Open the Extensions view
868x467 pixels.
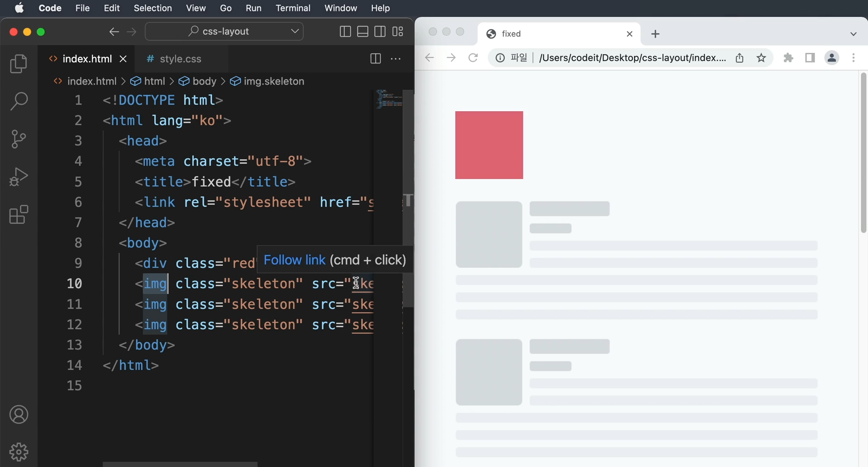tap(19, 215)
